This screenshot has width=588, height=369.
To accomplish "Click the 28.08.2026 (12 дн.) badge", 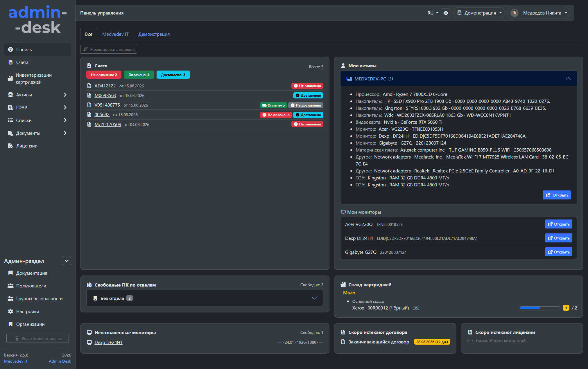I will (x=432, y=342).
